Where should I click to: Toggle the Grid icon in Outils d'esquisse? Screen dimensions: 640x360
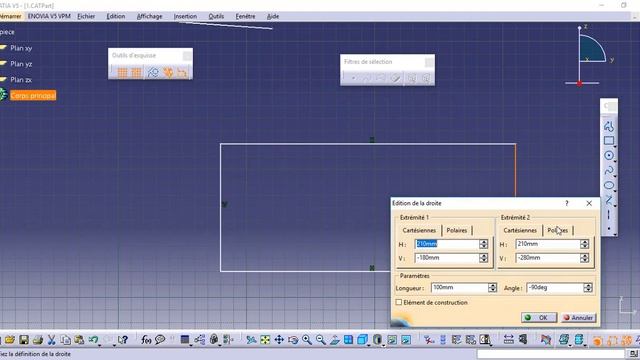click(122, 73)
